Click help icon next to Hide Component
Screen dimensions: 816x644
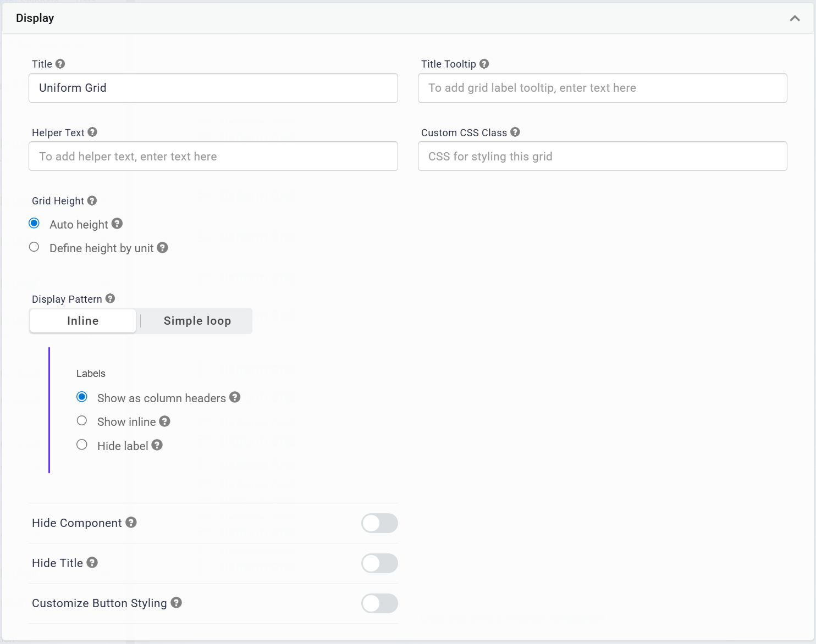(131, 523)
